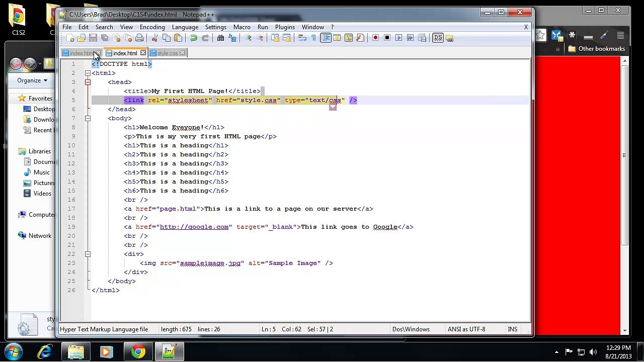Click the bookmark star in Chrome
The image size is (644, 362).
pos(540,35)
